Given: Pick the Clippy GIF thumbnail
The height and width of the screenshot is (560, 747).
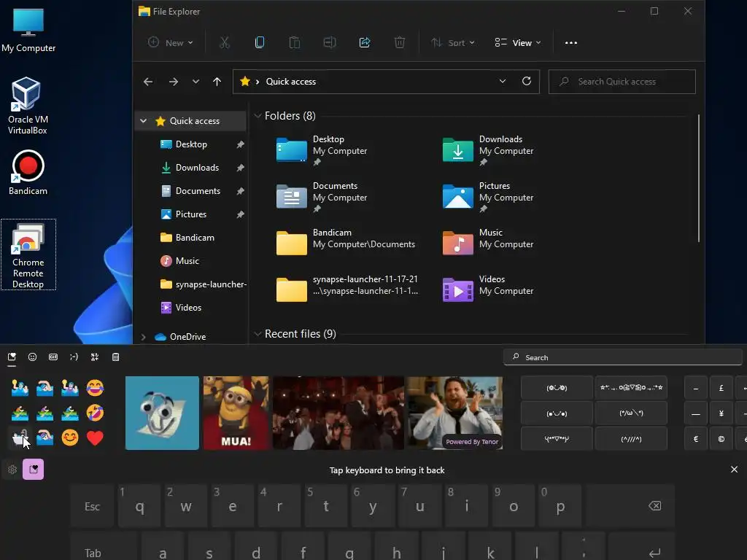Looking at the screenshot, I should (x=162, y=413).
